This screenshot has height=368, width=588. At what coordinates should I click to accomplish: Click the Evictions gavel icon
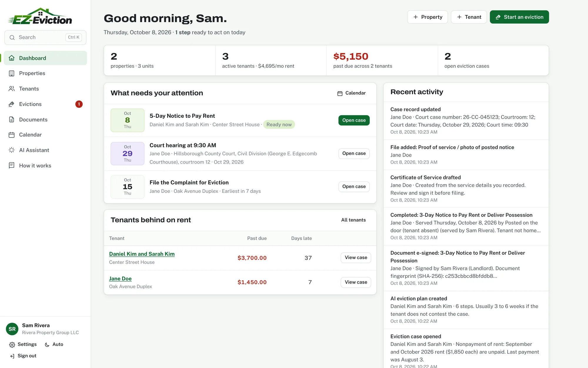click(x=12, y=104)
